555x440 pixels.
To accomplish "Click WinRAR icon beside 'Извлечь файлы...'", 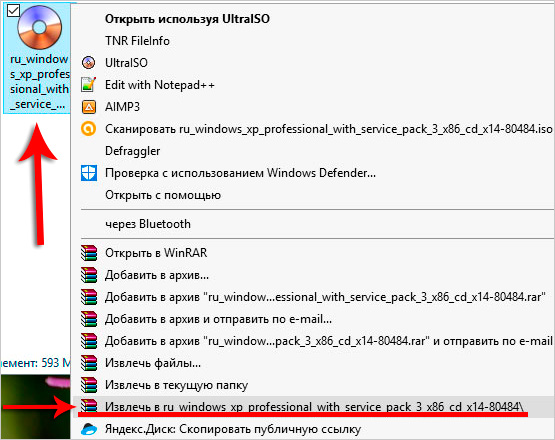I will [x=88, y=363].
